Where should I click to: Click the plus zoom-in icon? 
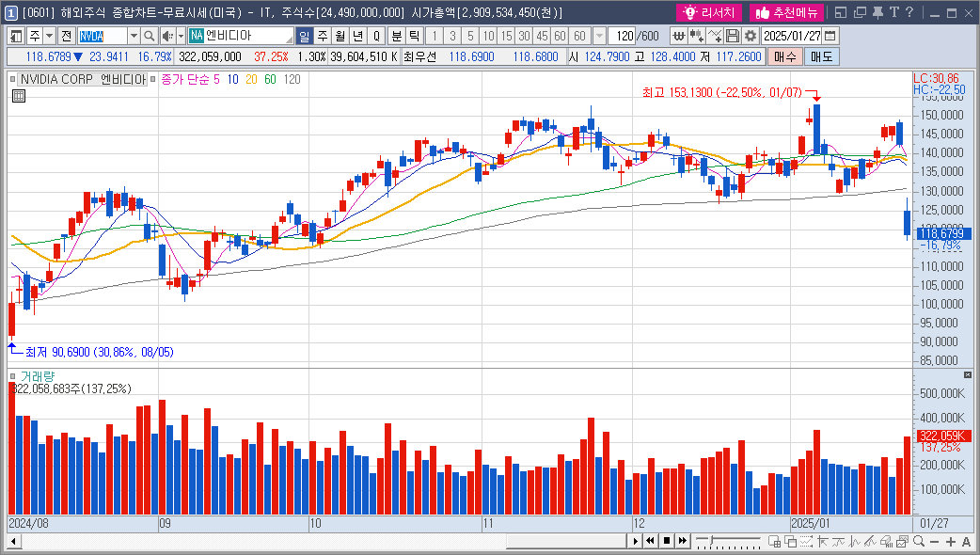click(x=951, y=541)
